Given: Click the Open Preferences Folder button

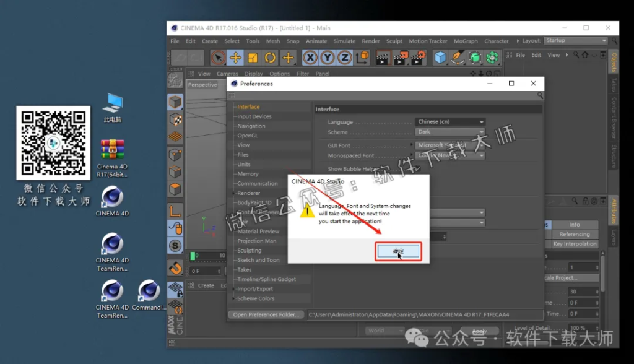Looking at the screenshot, I should click(266, 314).
